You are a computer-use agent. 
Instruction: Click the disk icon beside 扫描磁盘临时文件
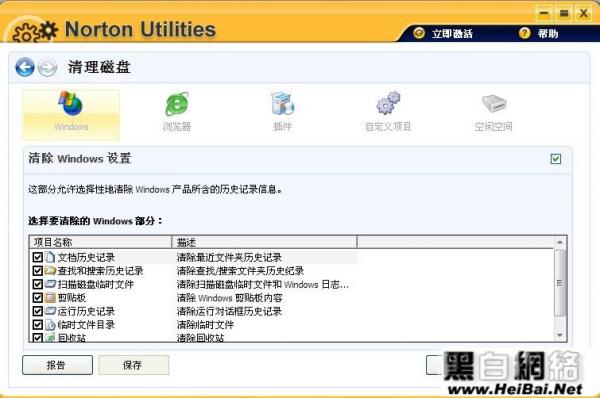click(x=50, y=284)
